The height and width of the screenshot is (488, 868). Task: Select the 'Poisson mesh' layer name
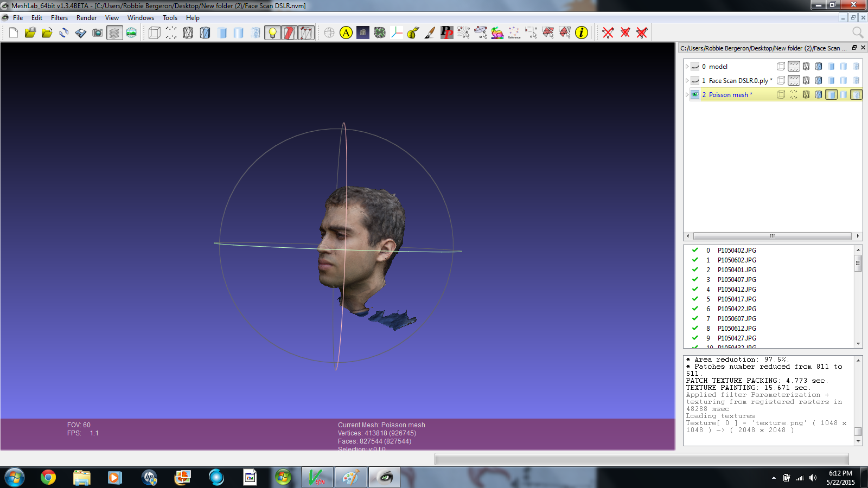730,95
